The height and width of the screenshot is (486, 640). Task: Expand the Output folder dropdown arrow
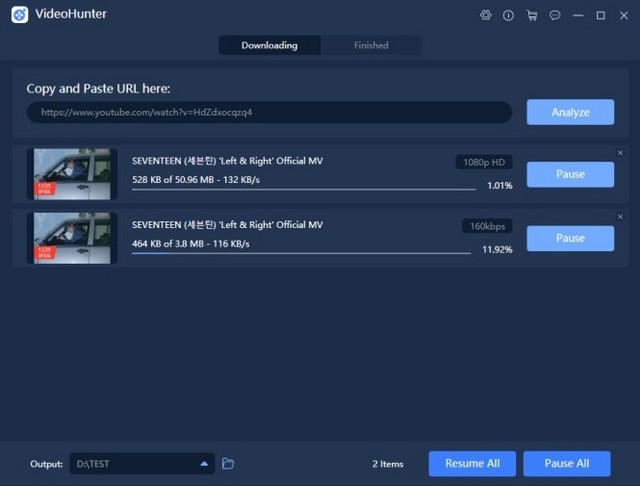point(204,464)
